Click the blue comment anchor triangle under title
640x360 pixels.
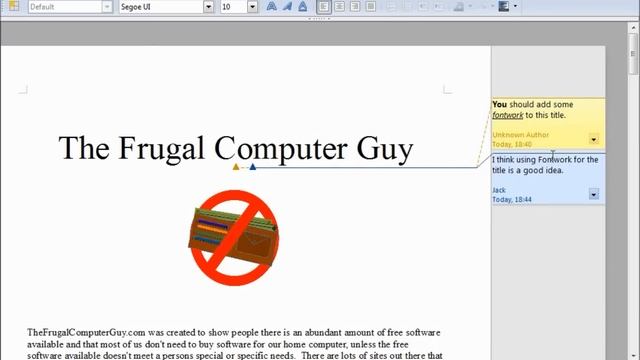[253, 167]
